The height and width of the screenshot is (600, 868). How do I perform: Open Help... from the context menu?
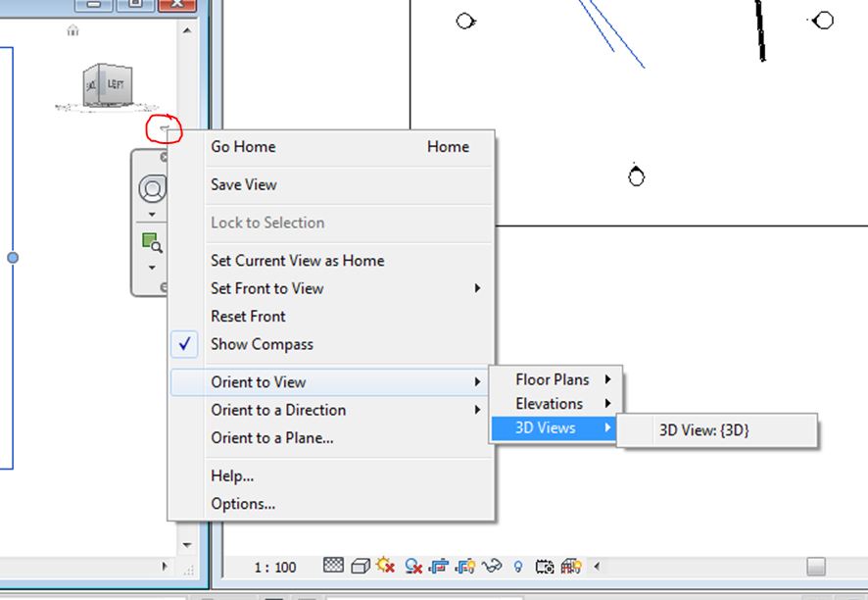[331, 475]
